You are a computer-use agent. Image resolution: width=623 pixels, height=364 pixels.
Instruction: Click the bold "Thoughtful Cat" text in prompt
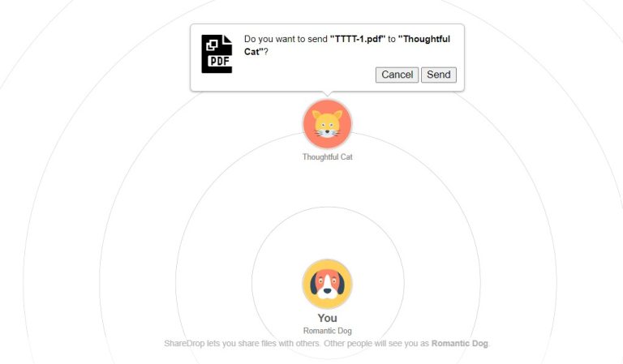click(x=347, y=45)
